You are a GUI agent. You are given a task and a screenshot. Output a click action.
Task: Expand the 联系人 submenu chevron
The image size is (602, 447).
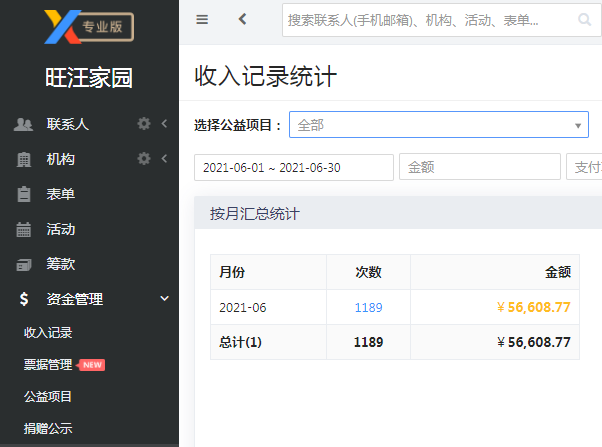pyautogui.click(x=164, y=124)
